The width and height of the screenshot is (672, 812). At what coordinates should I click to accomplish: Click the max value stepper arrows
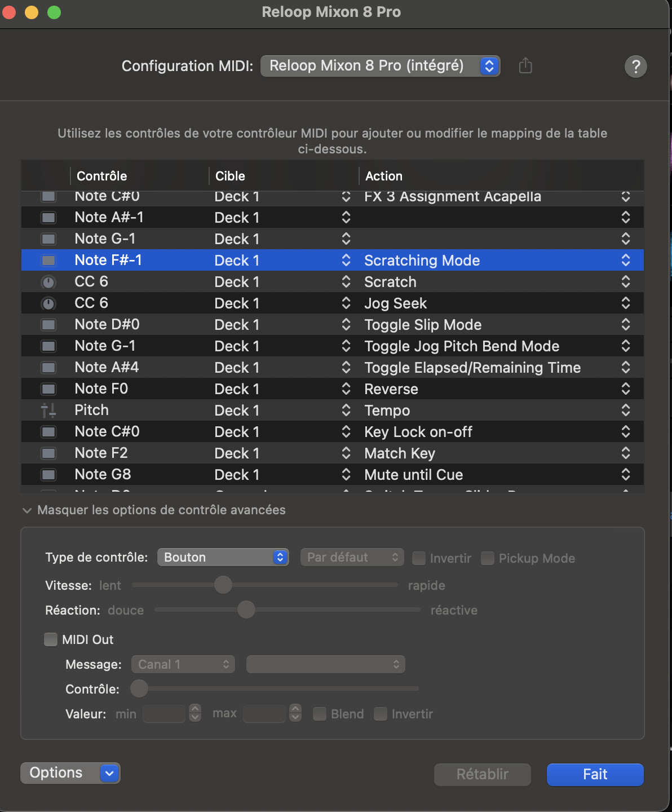pyautogui.click(x=295, y=713)
